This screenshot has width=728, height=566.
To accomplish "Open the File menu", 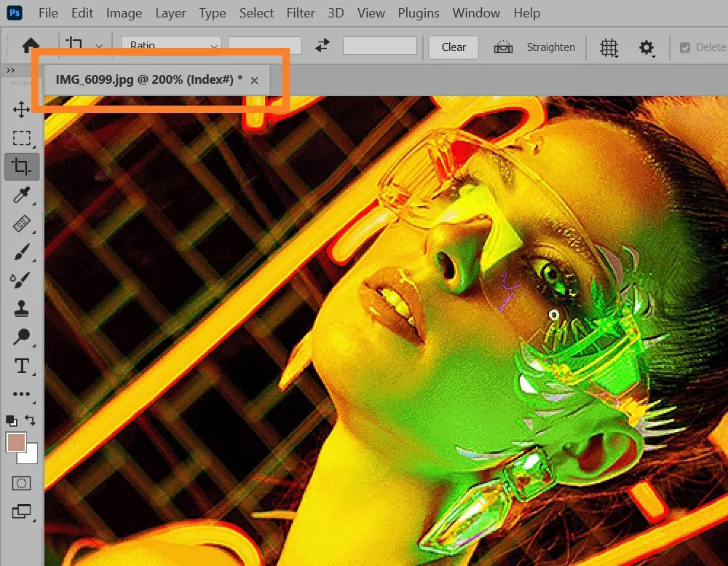I will pyautogui.click(x=48, y=13).
